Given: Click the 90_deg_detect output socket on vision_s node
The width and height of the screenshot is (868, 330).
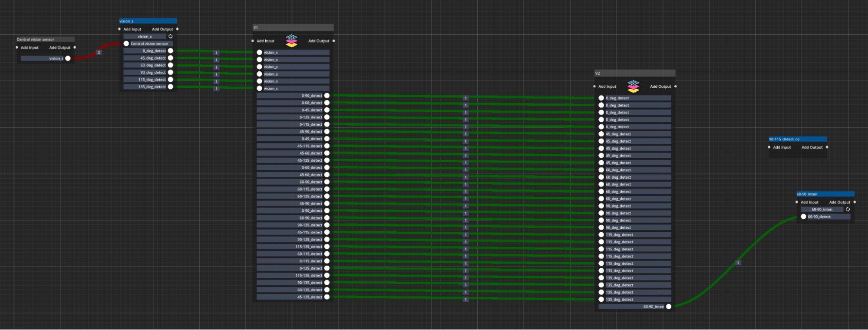Looking at the screenshot, I should [x=171, y=73].
